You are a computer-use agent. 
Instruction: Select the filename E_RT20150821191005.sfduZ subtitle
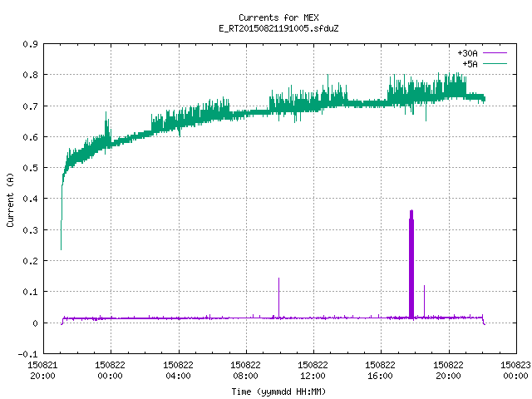(278, 28)
